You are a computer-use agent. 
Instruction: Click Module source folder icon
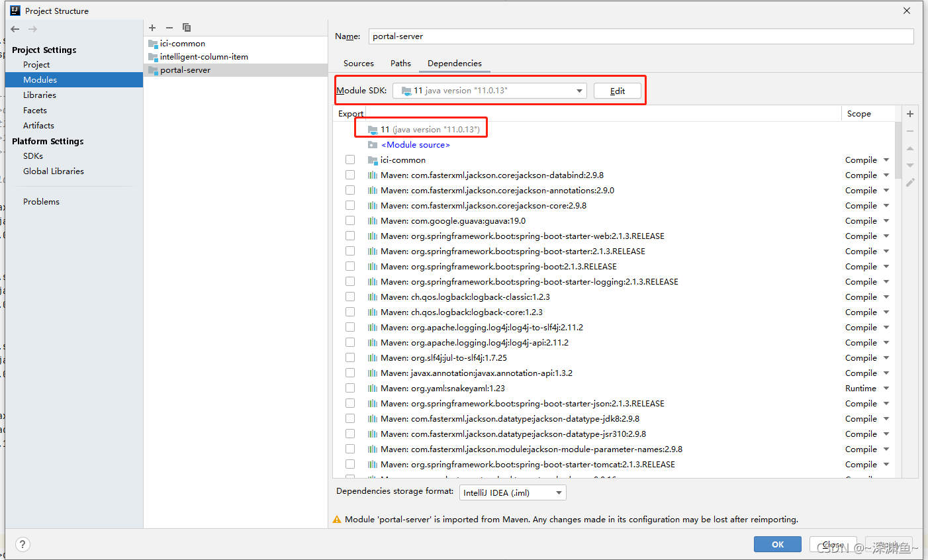coord(373,145)
